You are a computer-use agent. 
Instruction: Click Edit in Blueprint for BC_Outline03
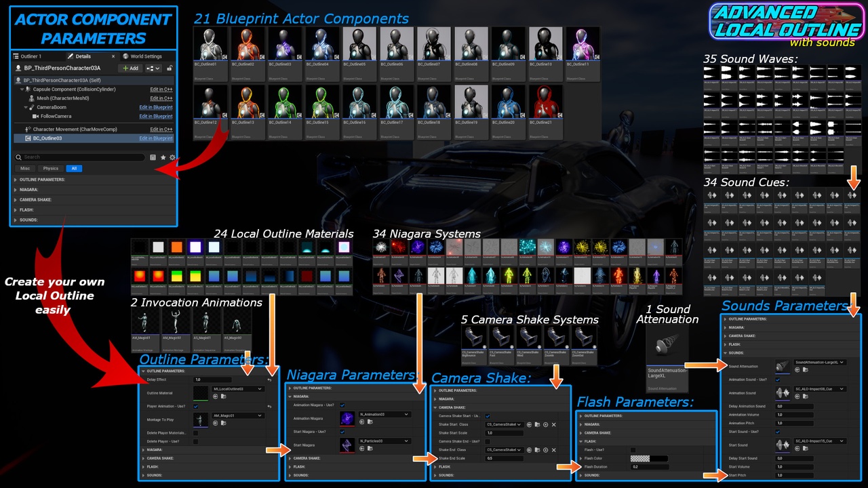[x=156, y=138]
